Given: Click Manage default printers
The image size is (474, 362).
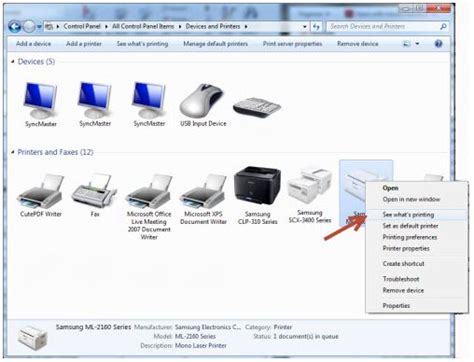Looking at the screenshot, I should pyautogui.click(x=215, y=44).
